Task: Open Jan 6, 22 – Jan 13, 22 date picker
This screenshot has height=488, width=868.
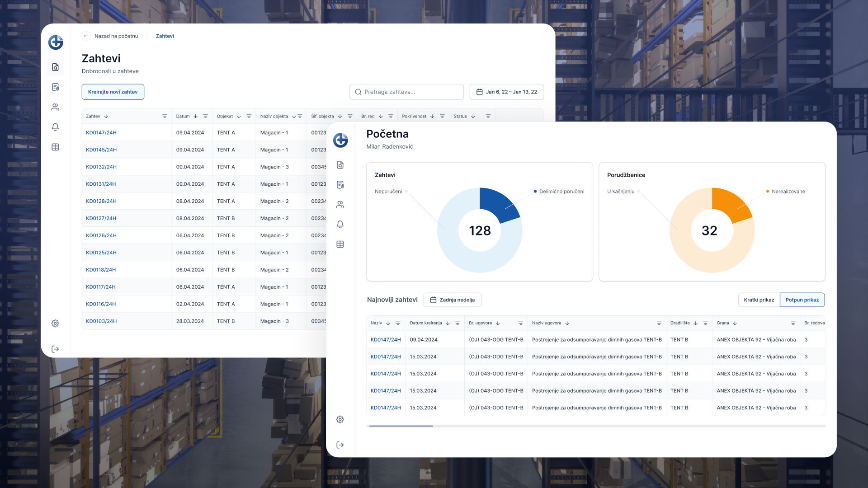Action: [x=506, y=92]
